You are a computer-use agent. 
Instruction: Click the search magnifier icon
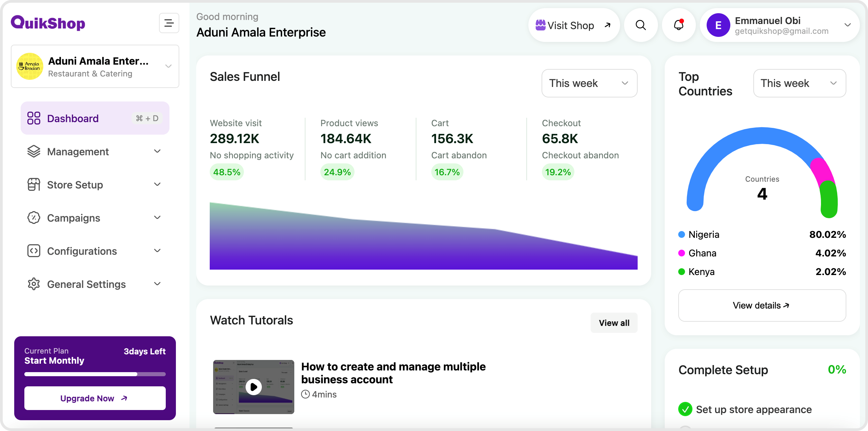pyautogui.click(x=641, y=25)
